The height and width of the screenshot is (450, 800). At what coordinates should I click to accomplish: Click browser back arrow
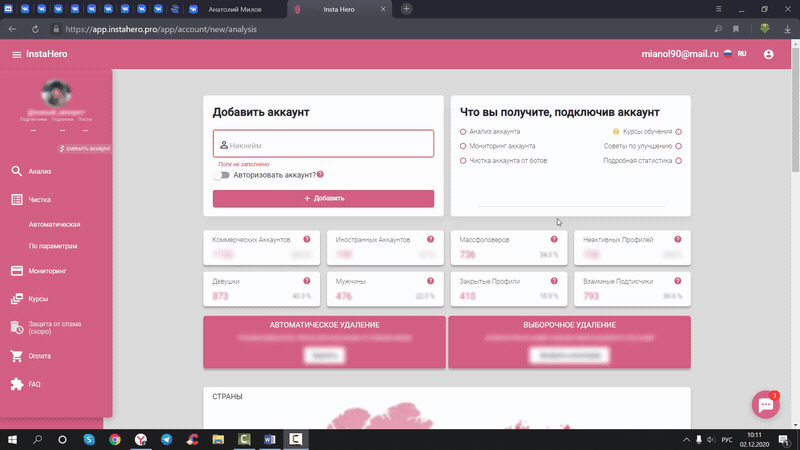12,29
